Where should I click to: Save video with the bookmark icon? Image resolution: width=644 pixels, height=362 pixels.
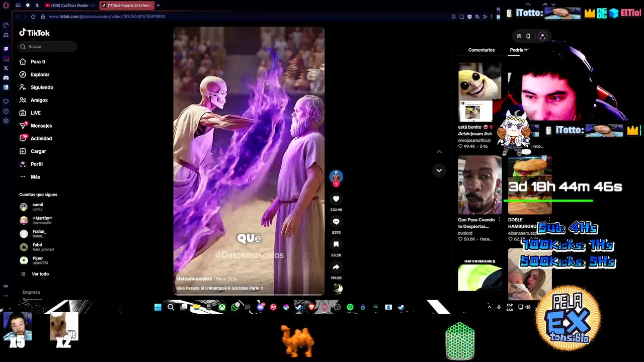coord(336,244)
